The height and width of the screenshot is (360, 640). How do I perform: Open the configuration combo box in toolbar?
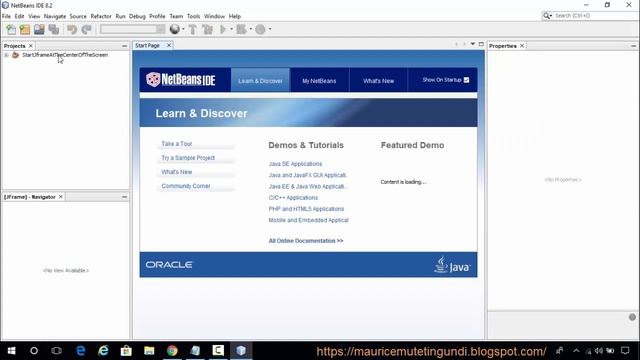133,29
